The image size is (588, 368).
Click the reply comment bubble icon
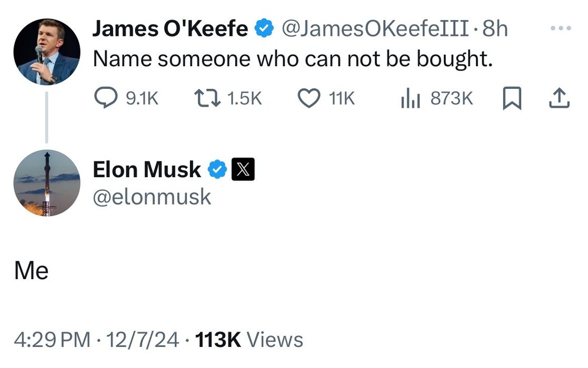106,98
